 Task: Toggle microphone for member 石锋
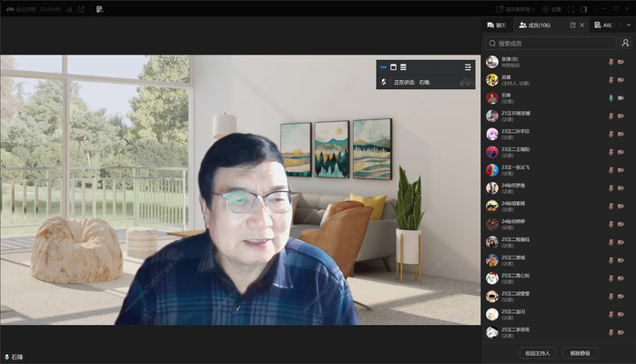click(x=611, y=97)
